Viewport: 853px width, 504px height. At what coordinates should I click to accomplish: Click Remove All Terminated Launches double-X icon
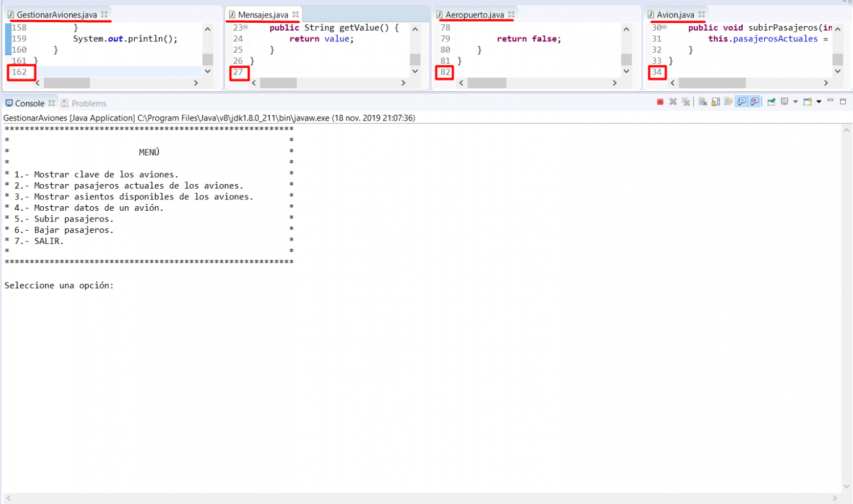click(x=686, y=102)
